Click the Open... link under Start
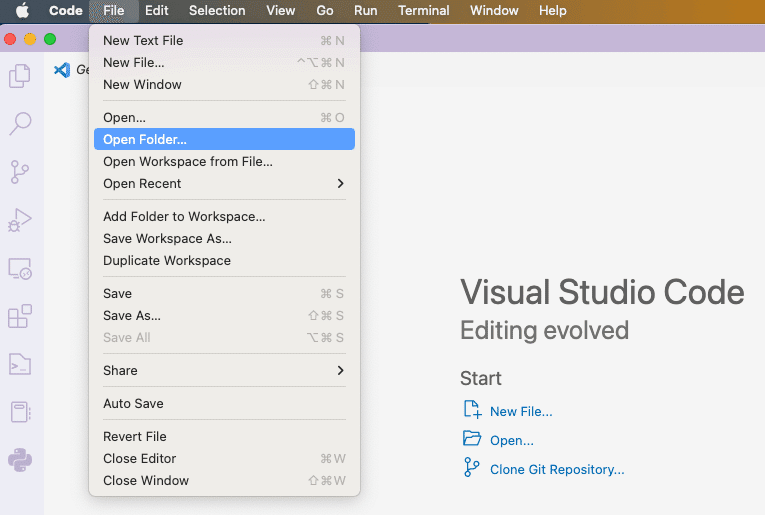The height and width of the screenshot is (515, 765). [512, 440]
